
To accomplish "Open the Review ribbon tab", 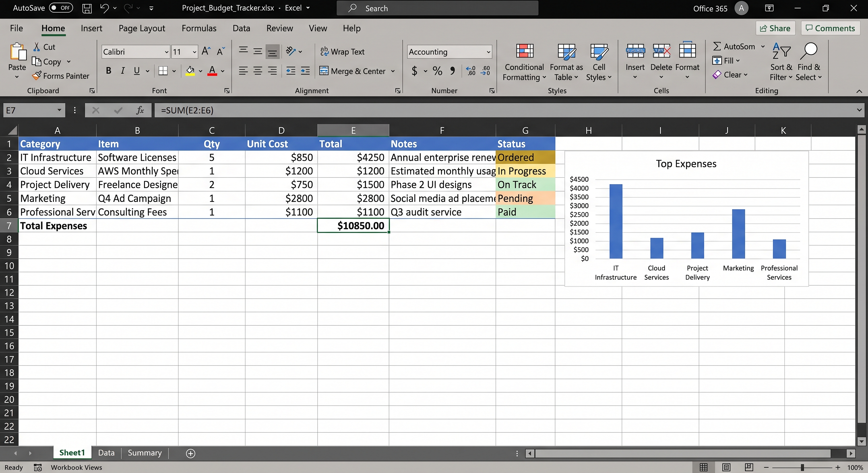I will pyautogui.click(x=279, y=28).
